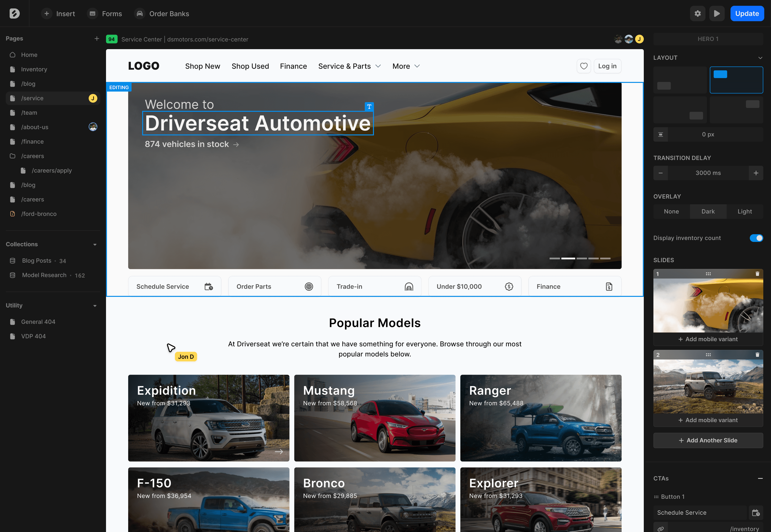Set overlay to None

[671, 211]
